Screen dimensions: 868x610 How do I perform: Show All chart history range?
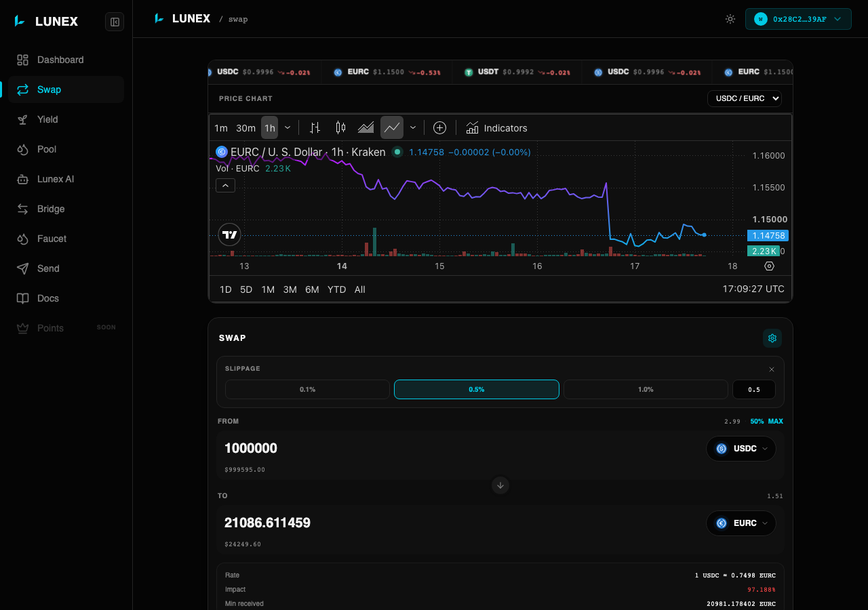coord(360,289)
